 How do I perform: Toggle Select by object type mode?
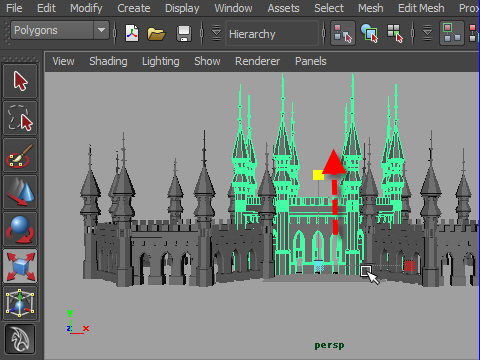pyautogui.click(x=369, y=33)
